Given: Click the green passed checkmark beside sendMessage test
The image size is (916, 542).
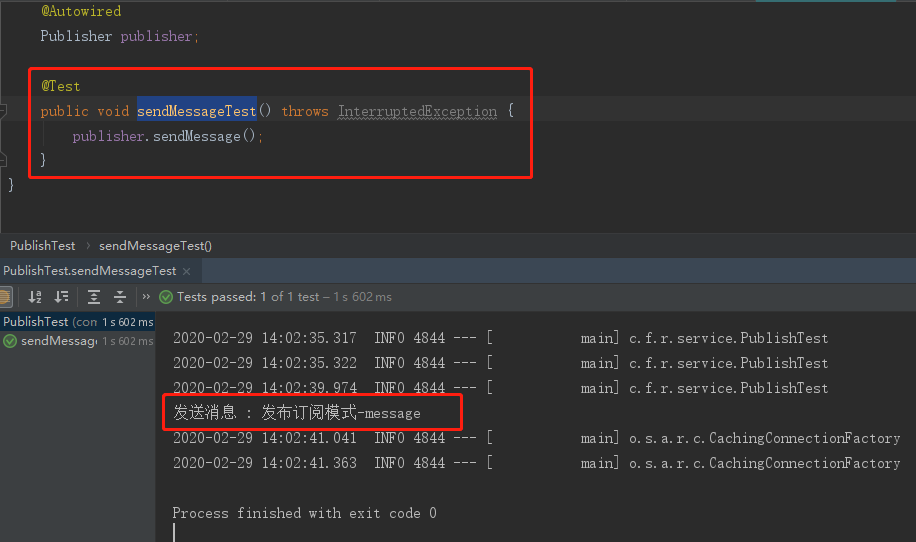Looking at the screenshot, I should [x=10, y=341].
